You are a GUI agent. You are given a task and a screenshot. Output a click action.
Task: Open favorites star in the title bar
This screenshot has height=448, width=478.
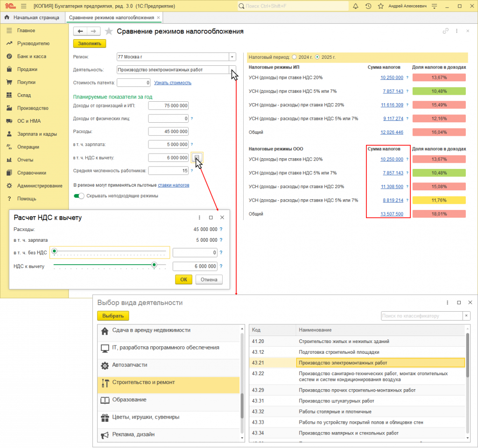pyautogui.click(x=381, y=6)
